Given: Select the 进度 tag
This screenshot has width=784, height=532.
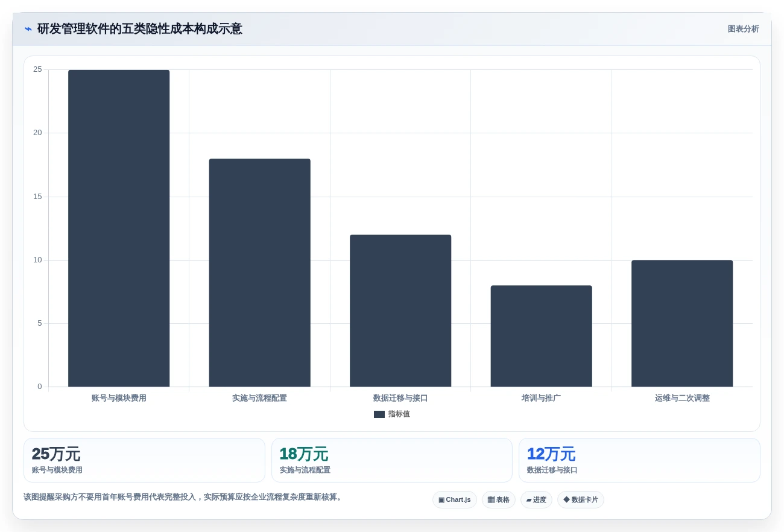Looking at the screenshot, I should tap(536, 499).
